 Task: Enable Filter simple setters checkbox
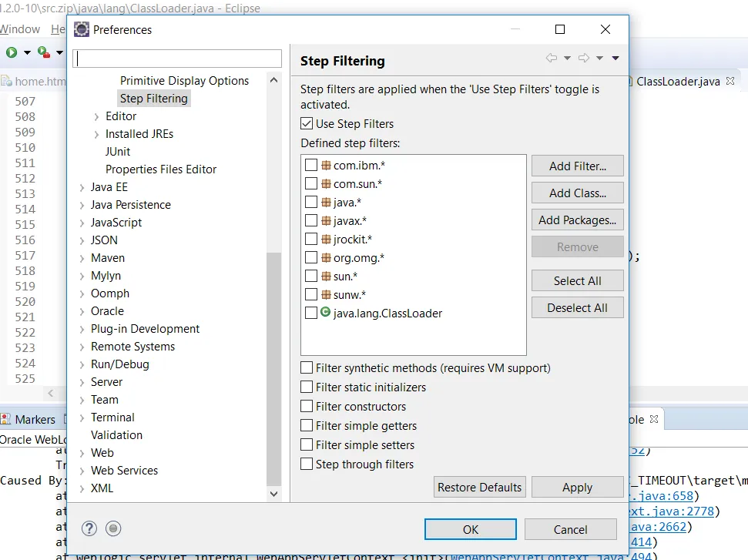(x=307, y=444)
